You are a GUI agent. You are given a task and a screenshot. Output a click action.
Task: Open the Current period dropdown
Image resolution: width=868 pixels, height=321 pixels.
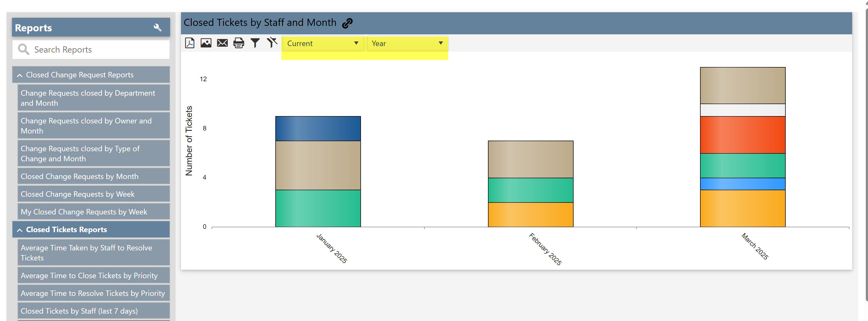(x=323, y=43)
